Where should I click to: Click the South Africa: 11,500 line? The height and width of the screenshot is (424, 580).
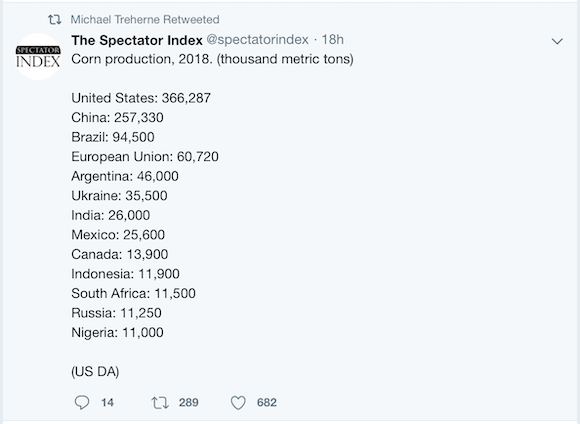click(x=133, y=293)
